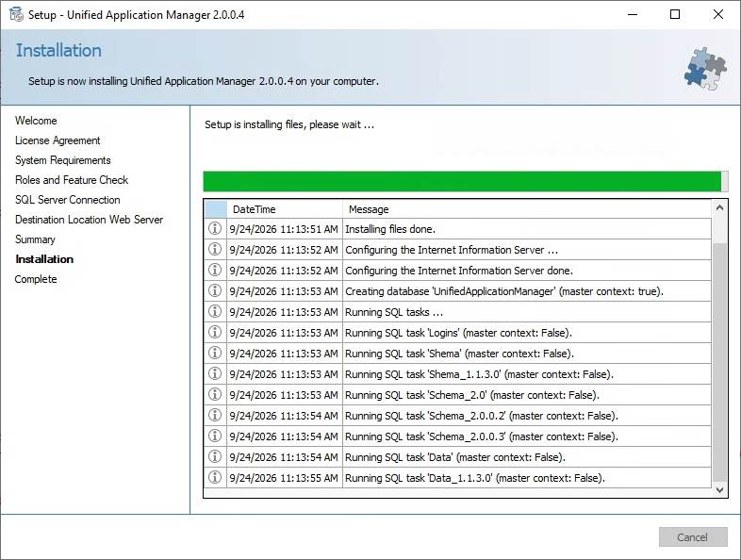Click message "Running SQL task 'Schema_2.0.0.2'"

pyautogui.click(x=482, y=417)
